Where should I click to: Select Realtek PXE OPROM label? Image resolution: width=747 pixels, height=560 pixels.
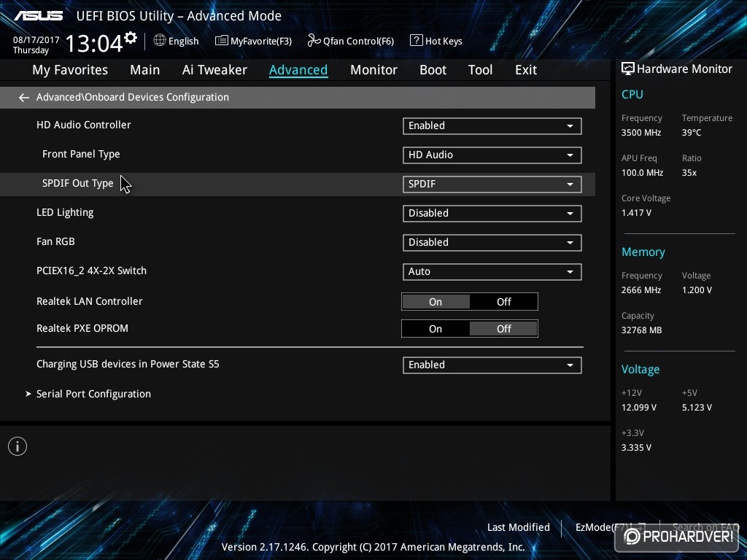[x=82, y=328]
